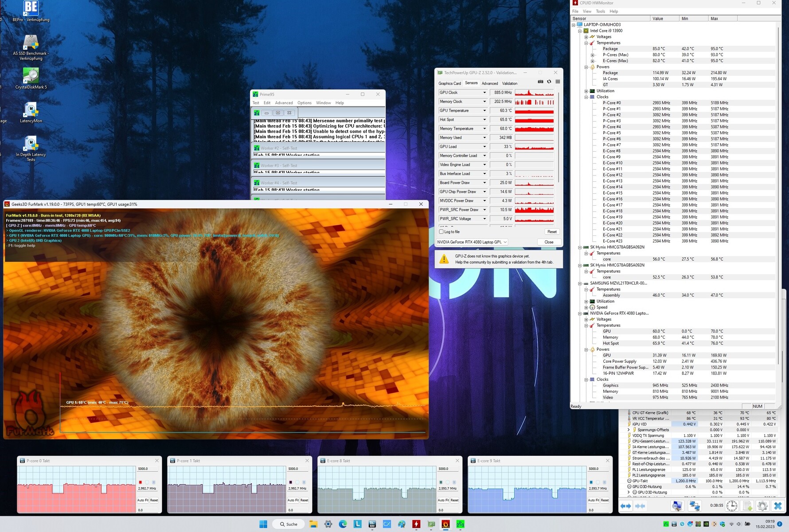The image size is (789, 532).
Task: Click the Close button in GPU-Z
Action: 549,242
